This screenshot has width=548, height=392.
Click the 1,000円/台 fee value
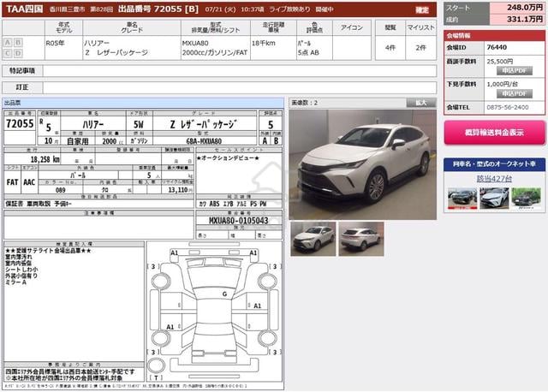[x=503, y=84]
